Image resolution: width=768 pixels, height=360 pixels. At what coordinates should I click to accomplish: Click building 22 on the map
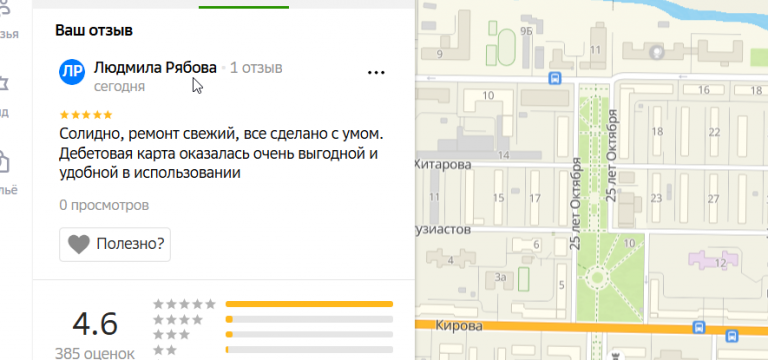coord(714,132)
